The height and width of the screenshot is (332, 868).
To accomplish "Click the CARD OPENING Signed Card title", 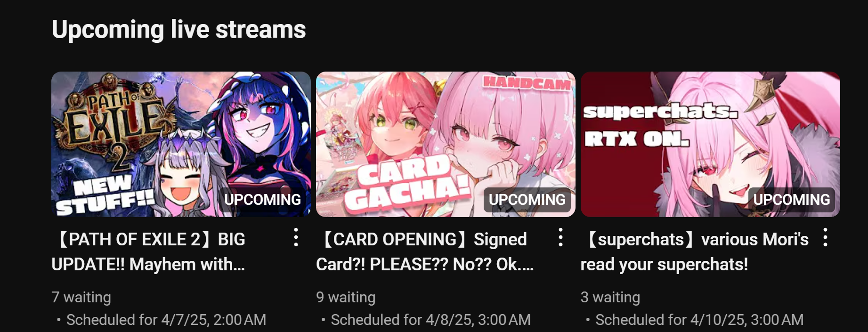I will click(425, 252).
